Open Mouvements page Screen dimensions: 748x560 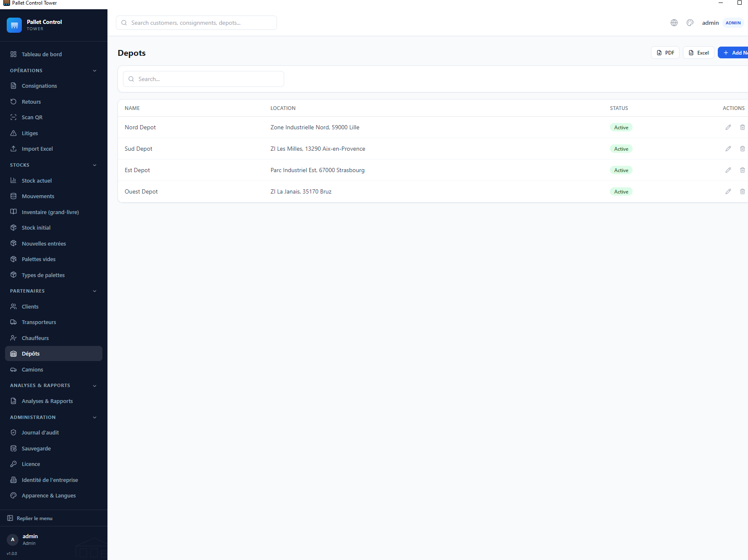coord(54,196)
